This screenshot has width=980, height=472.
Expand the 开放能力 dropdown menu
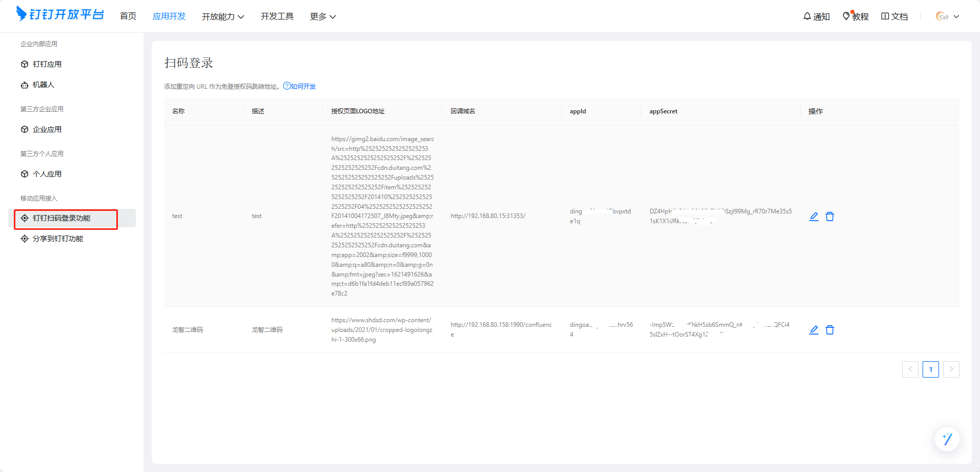coord(222,16)
